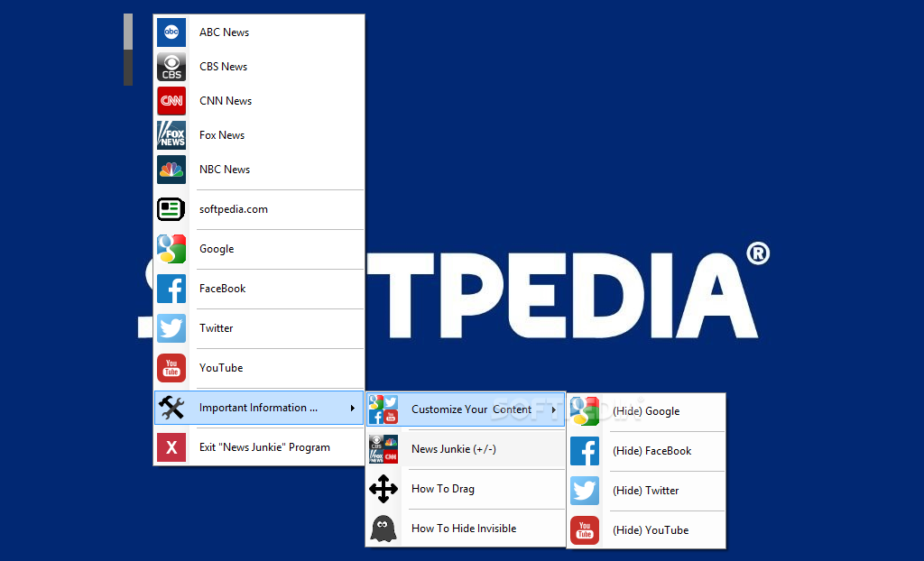Open softpedia.com from the menu
The height and width of the screenshot is (561, 924).
tap(259, 209)
